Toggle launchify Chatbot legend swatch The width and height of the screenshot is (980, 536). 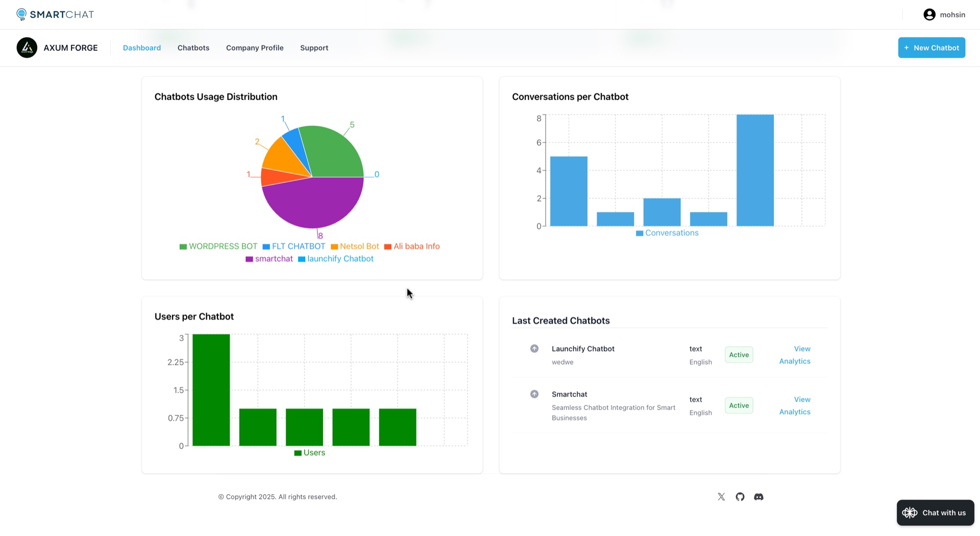coord(302,259)
